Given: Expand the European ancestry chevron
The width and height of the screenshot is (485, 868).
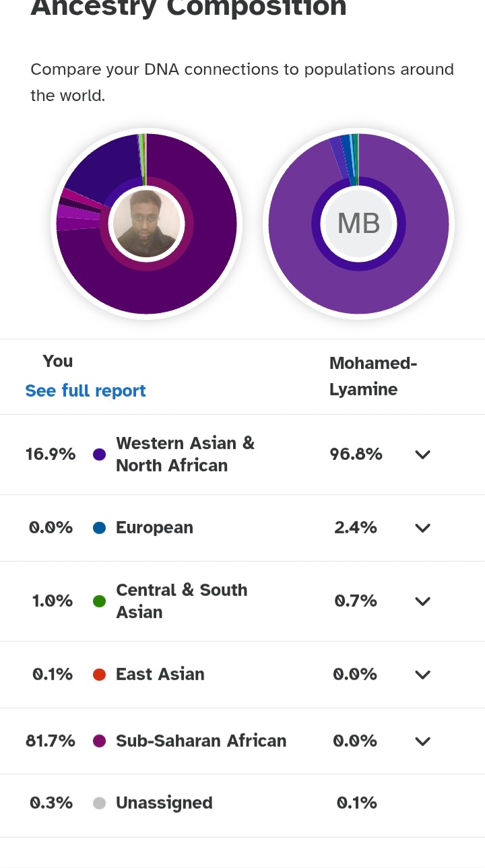Looking at the screenshot, I should click(x=422, y=528).
